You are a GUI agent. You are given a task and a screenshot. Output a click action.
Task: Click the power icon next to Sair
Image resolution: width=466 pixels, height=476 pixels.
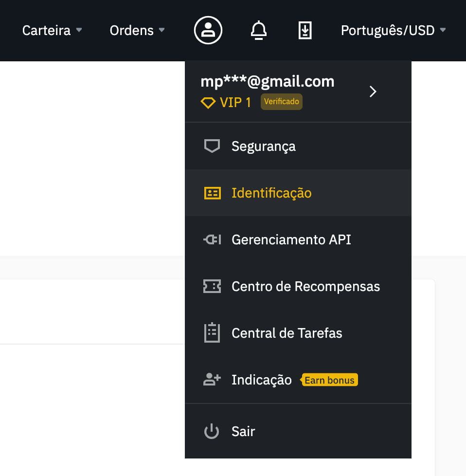[212, 431]
